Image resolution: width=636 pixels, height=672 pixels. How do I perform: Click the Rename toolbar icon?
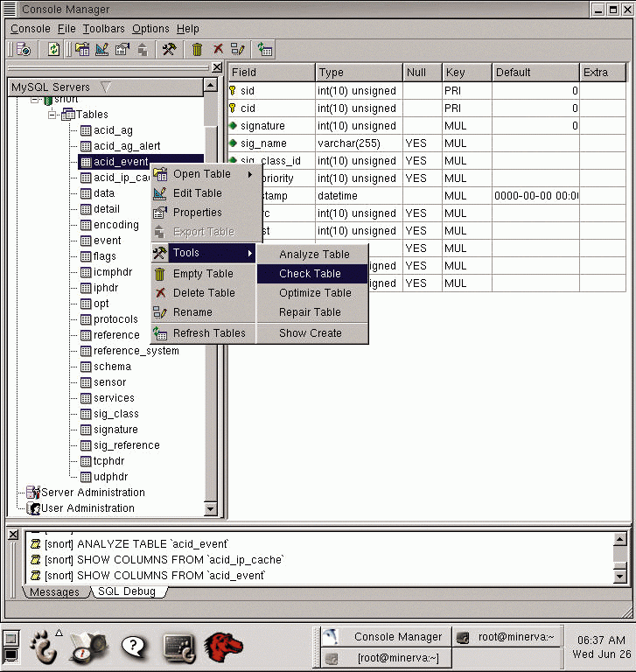point(237,50)
